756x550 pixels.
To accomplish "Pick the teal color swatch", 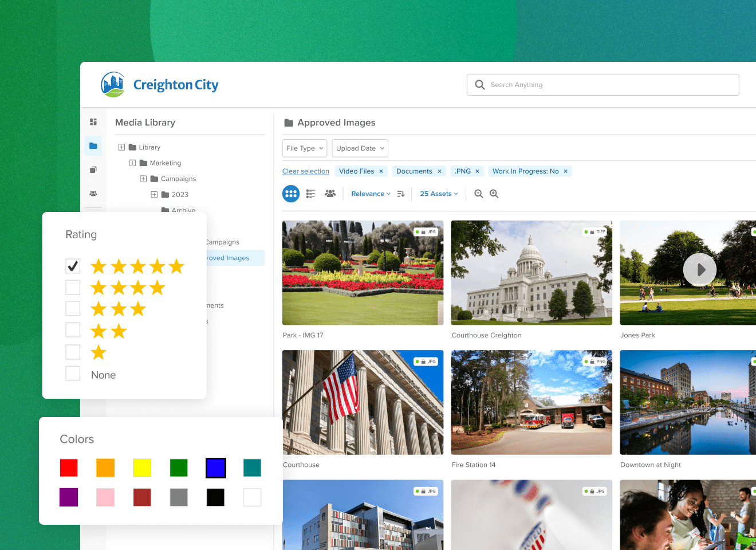I will 252,467.
